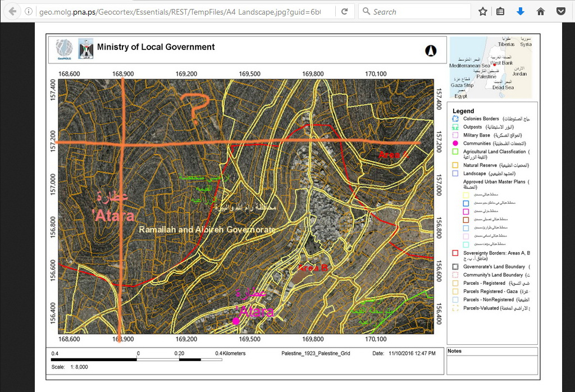Click the Parcels-Valuated legend symbol

(x=455, y=308)
